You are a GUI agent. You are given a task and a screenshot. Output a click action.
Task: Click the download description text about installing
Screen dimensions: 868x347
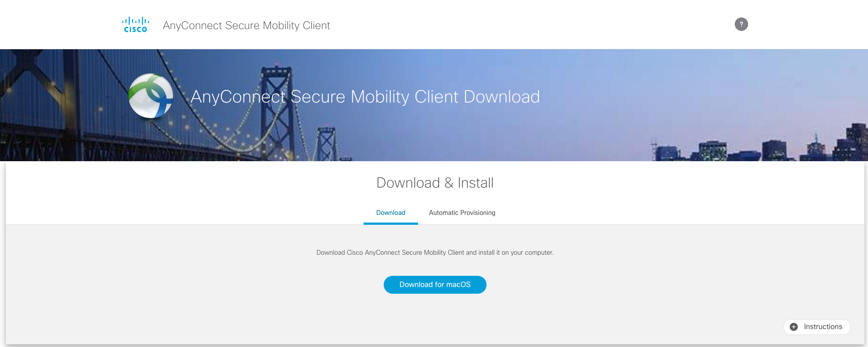click(435, 253)
